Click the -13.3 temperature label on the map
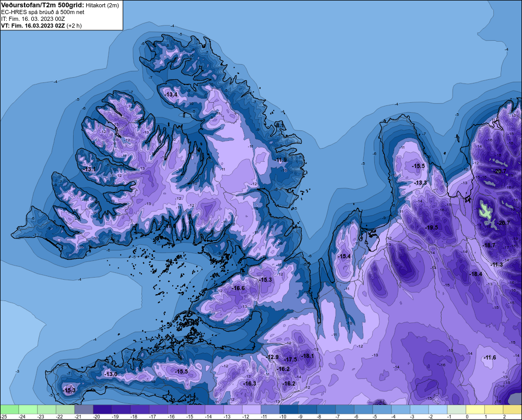Viewport: 522px width, 420px height. 420,183
